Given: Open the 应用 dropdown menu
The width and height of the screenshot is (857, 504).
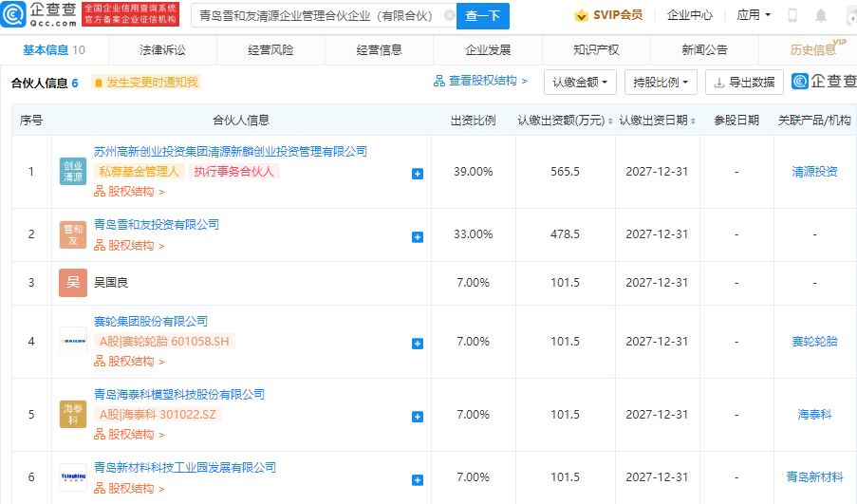Looking at the screenshot, I should point(754,15).
